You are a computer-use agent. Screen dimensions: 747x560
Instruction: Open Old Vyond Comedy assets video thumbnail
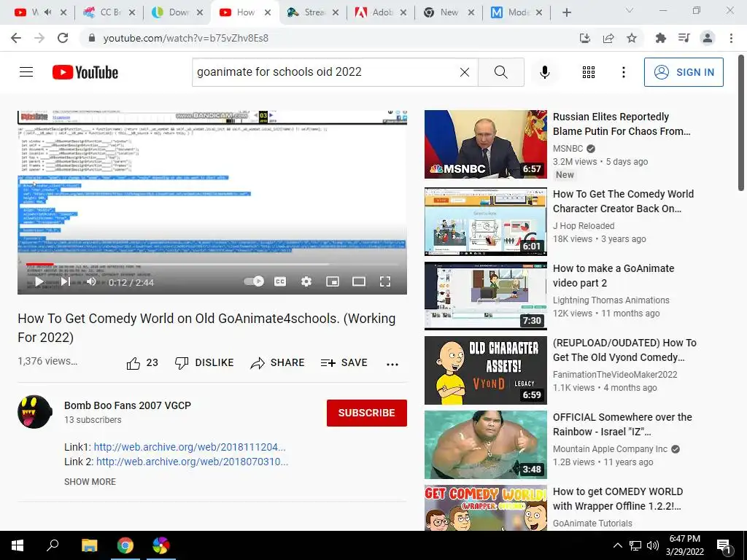click(x=485, y=370)
